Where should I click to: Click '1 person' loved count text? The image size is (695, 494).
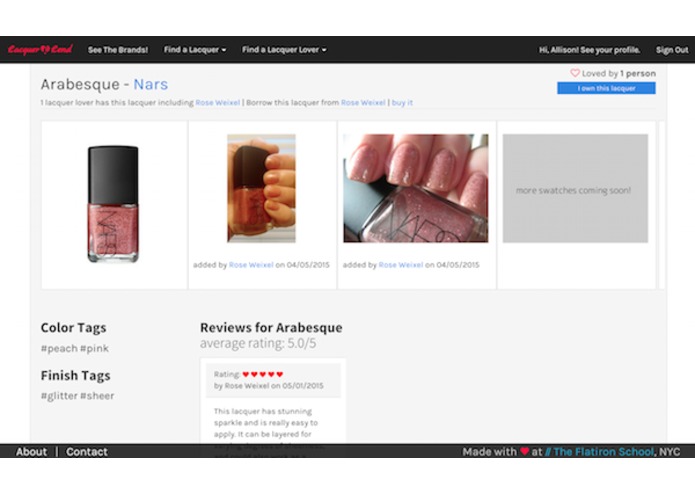pyautogui.click(x=638, y=74)
